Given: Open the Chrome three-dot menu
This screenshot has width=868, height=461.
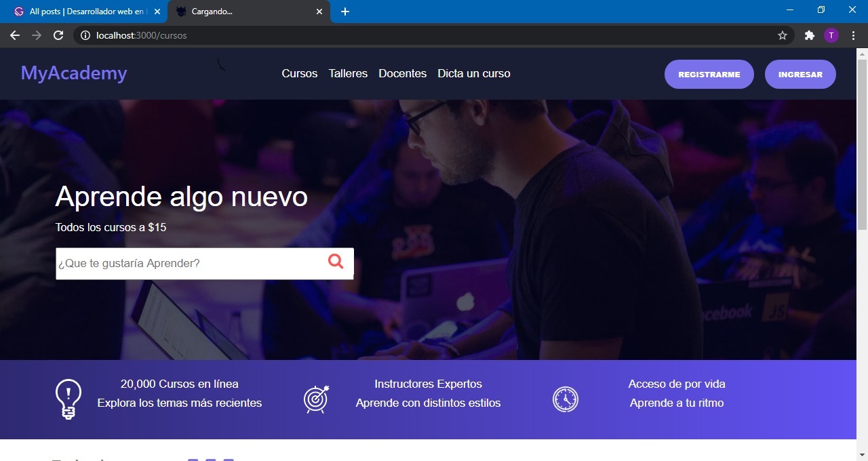Looking at the screenshot, I should (854, 35).
